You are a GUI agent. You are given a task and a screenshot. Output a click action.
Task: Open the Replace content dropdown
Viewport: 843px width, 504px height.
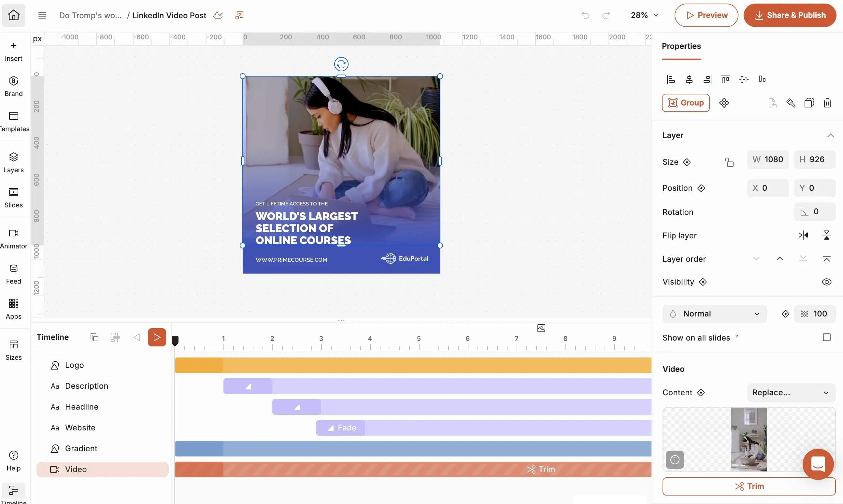point(790,393)
